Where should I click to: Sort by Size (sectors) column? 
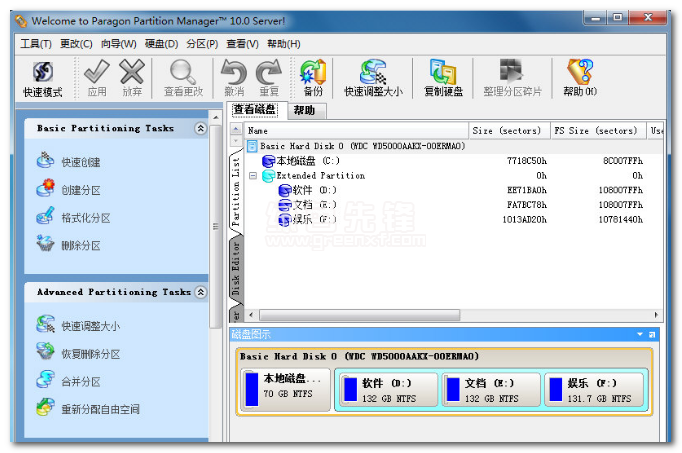[509, 130]
